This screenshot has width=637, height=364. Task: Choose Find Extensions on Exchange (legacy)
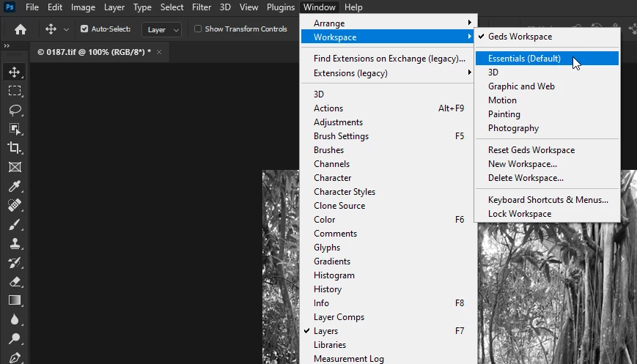pyautogui.click(x=388, y=59)
